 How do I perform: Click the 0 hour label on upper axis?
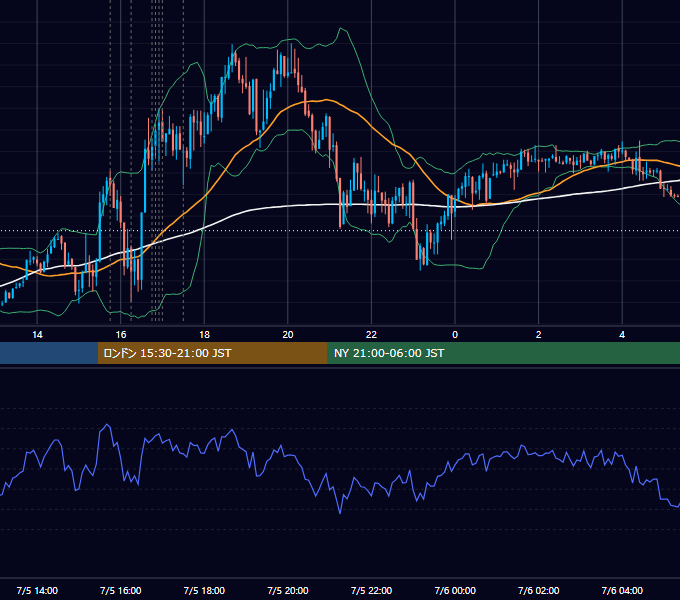[x=455, y=335]
